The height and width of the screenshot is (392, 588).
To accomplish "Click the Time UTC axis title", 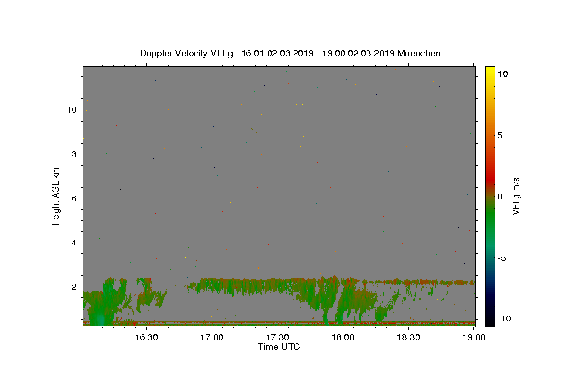I will coord(279,347).
